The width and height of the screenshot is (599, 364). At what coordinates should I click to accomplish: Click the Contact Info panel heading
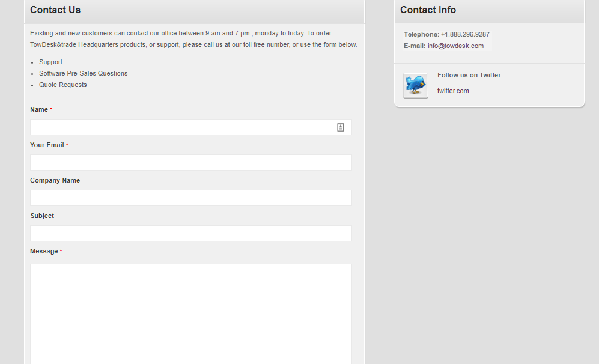click(x=428, y=10)
